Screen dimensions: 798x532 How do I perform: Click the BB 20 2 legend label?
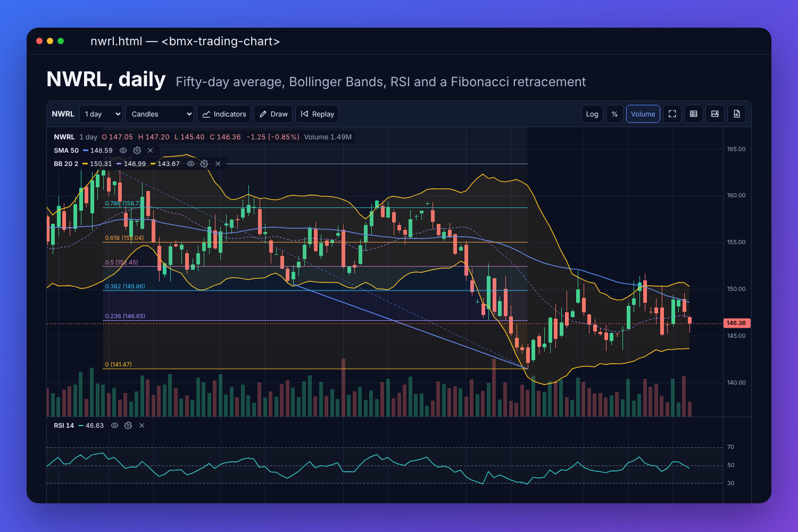(x=66, y=164)
